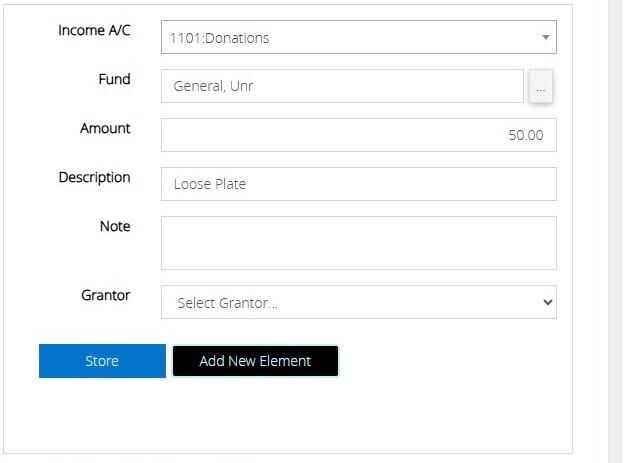Screen dimensions: 637x463
Task: Click the Description label text
Action: tap(94, 177)
